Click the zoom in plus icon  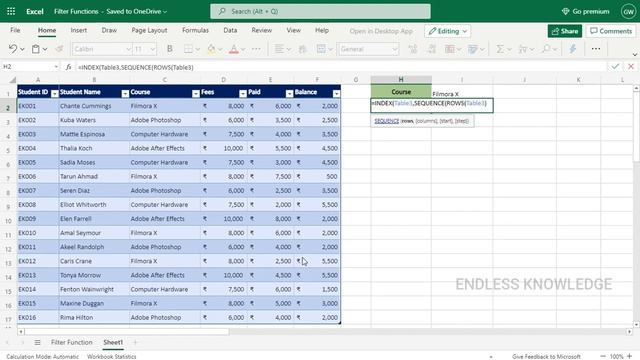(x=629, y=356)
